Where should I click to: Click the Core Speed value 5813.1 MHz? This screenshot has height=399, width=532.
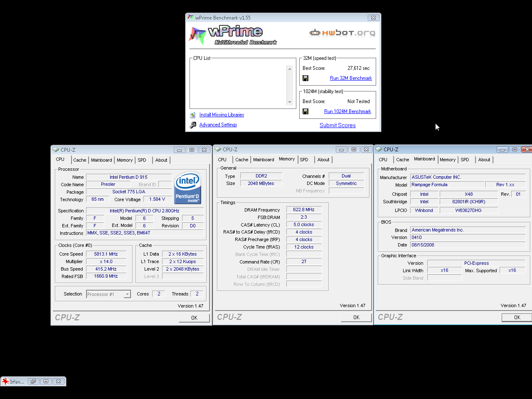106,254
